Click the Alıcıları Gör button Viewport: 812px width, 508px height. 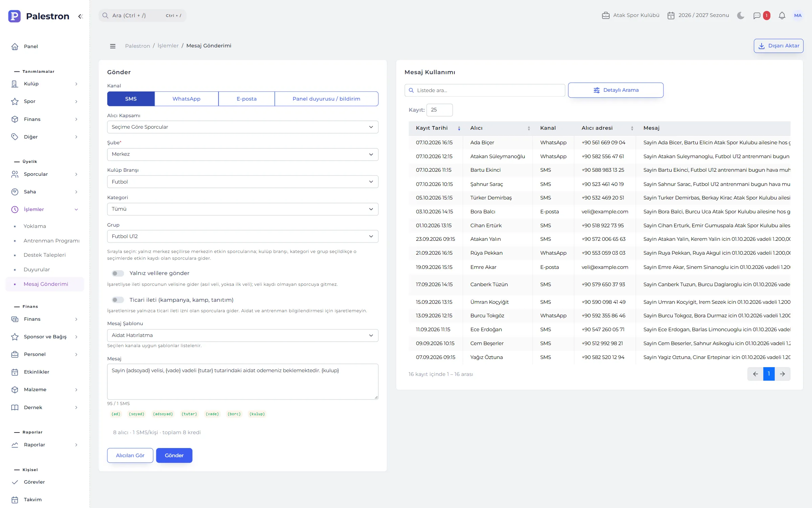130,456
